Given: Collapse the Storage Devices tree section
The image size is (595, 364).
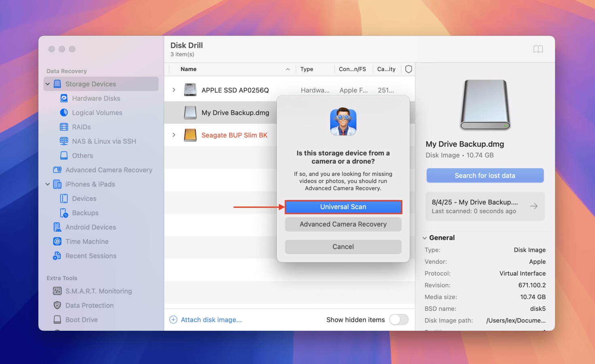Looking at the screenshot, I should 48,84.
